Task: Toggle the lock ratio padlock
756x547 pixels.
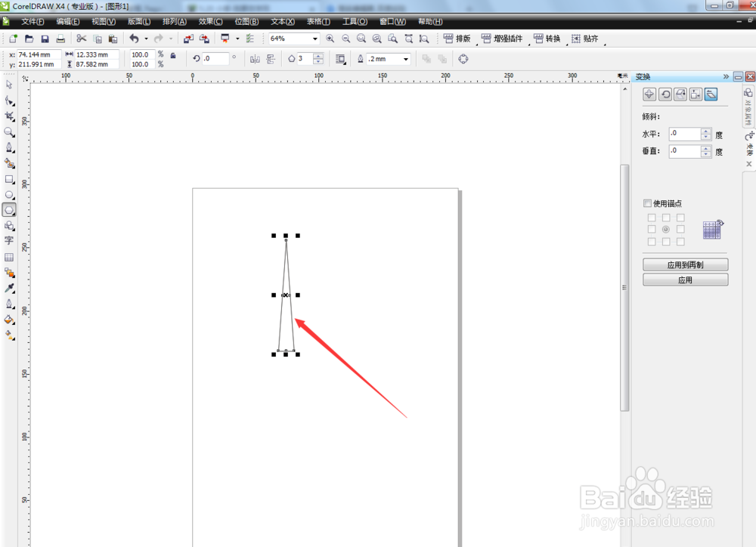Action: (173, 55)
